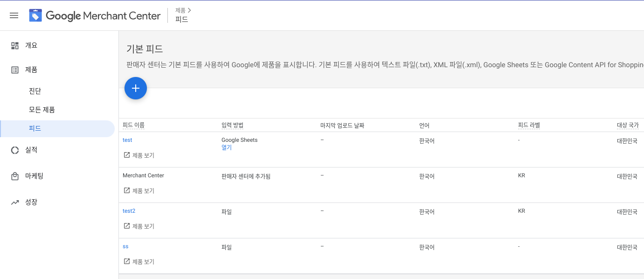This screenshot has height=279, width=644.
Task: Click 열기 to open Google Sheets
Action: tap(227, 147)
